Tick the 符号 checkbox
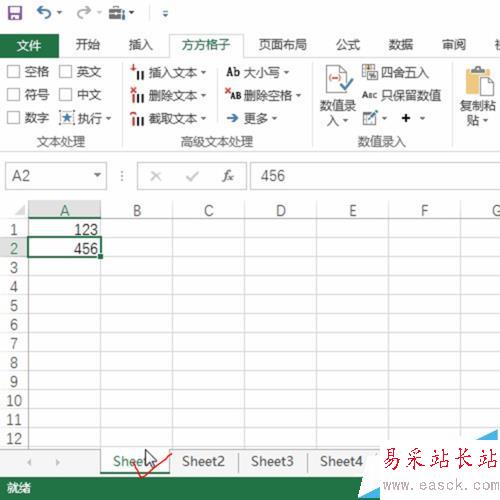This screenshot has width=500, height=500. (13, 95)
